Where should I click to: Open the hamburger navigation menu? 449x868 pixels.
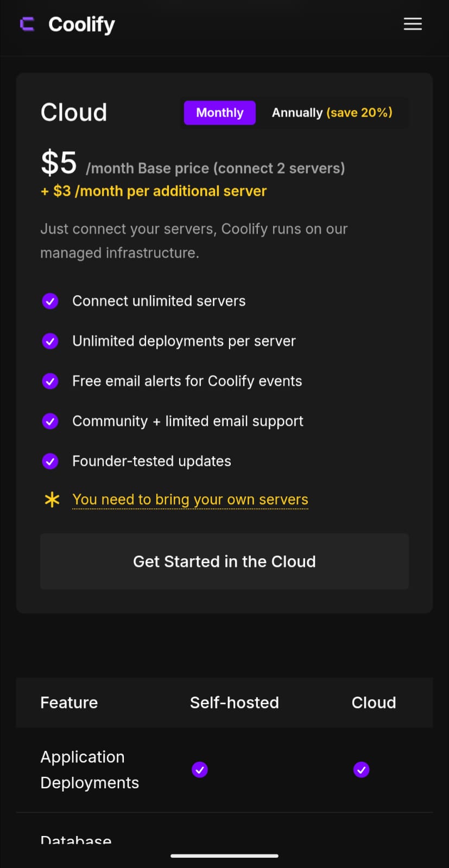pyautogui.click(x=413, y=24)
